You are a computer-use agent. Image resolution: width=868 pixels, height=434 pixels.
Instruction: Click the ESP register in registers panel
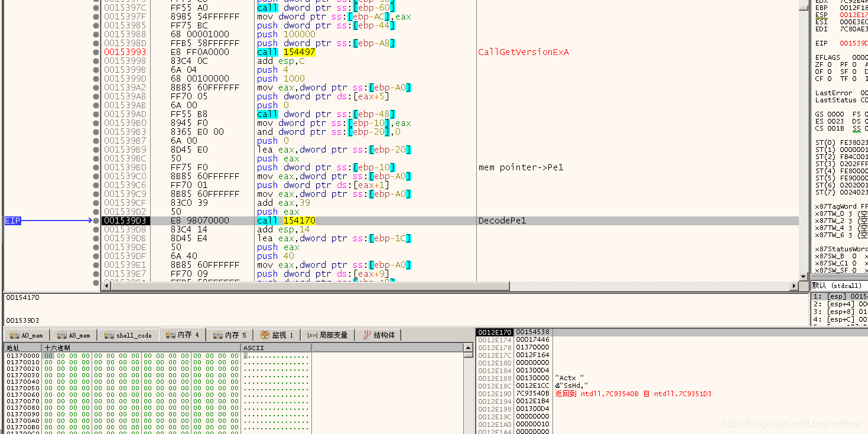pyautogui.click(x=821, y=15)
